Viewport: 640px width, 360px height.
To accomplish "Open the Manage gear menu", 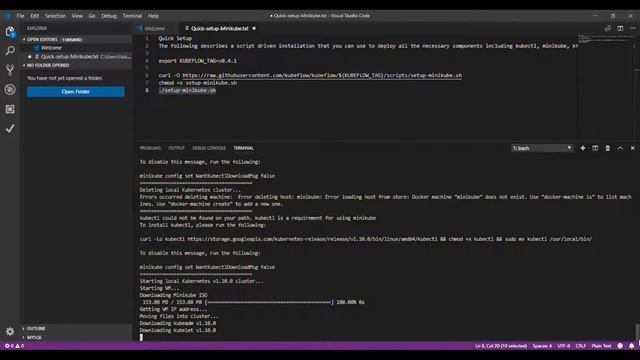I will pyautogui.click(x=10, y=331).
